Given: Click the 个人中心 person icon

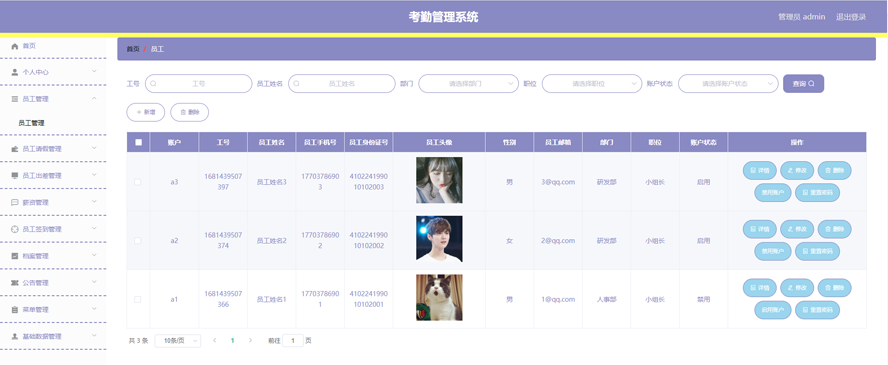Looking at the screenshot, I should pos(15,72).
